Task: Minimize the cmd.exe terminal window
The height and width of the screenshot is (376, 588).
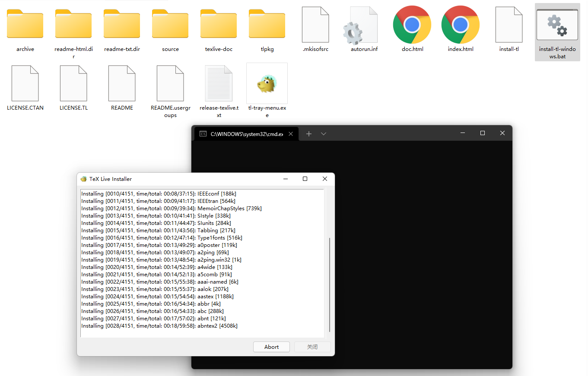Action: (463, 133)
